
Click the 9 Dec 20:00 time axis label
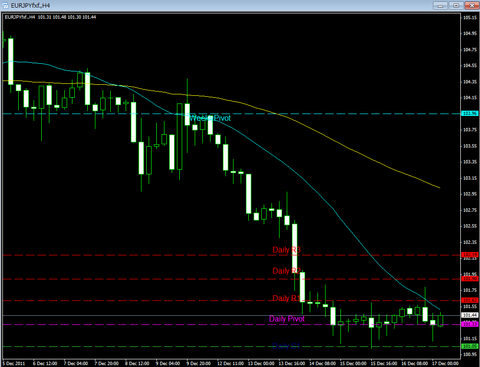click(199, 363)
